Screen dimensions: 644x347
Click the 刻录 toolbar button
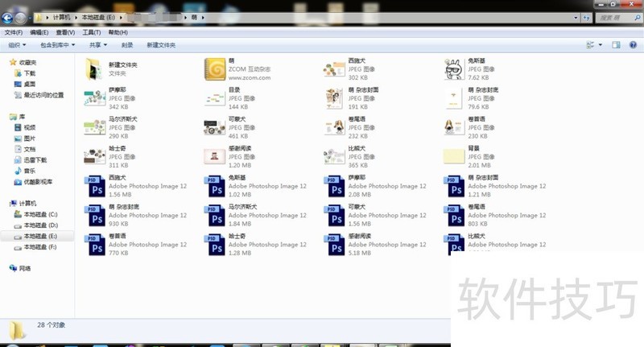tap(126, 45)
